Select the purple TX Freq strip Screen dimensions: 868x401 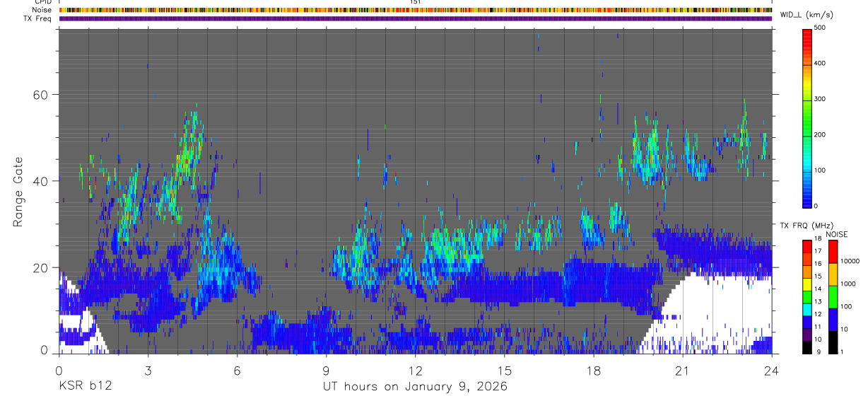(416, 18)
